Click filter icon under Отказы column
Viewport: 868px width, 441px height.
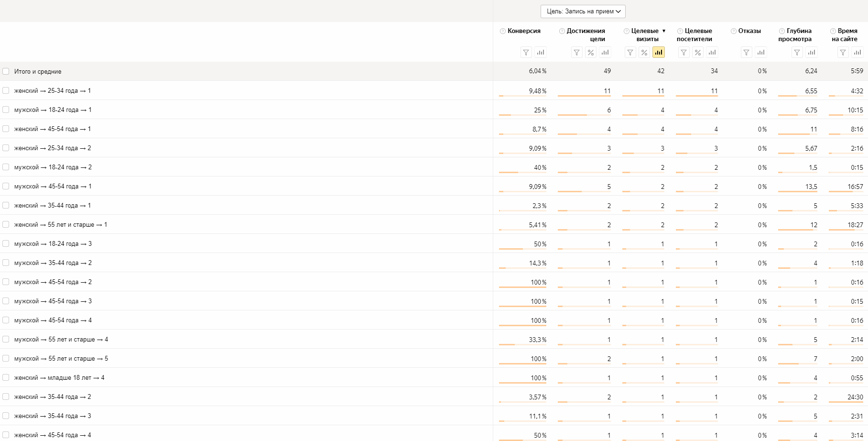[x=747, y=53]
